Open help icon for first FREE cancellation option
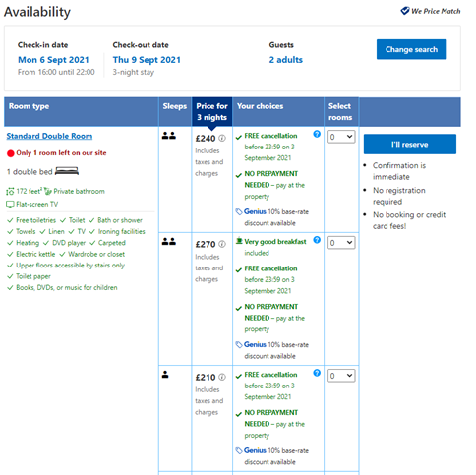This screenshot has width=476, height=475. 317,134
